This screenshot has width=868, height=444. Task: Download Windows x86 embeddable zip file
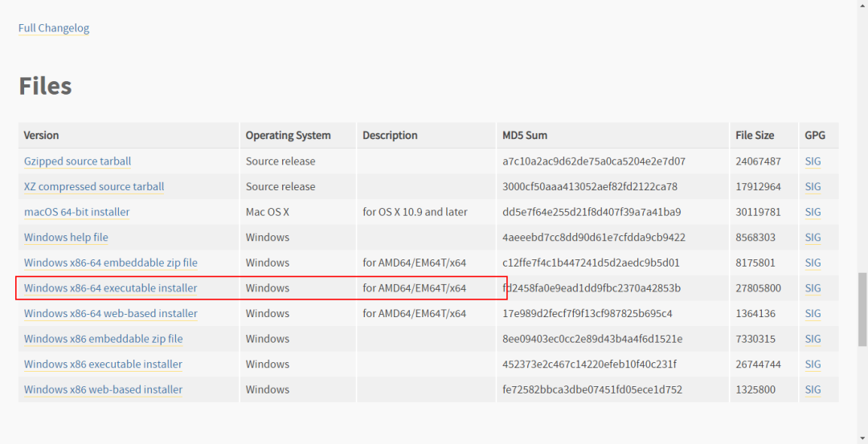103,339
